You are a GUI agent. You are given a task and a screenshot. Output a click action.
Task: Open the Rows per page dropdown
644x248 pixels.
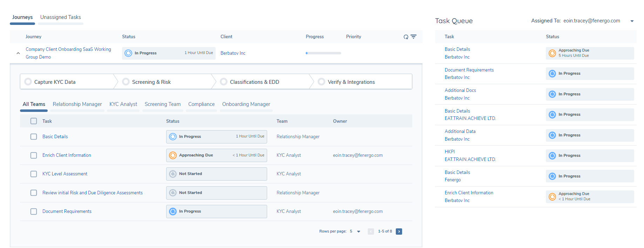click(x=358, y=232)
